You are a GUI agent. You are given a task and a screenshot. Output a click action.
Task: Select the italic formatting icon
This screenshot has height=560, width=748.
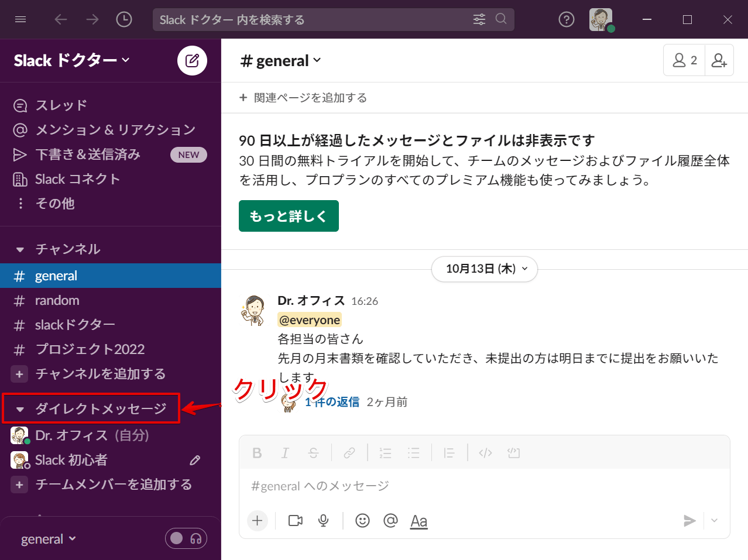coord(285,452)
